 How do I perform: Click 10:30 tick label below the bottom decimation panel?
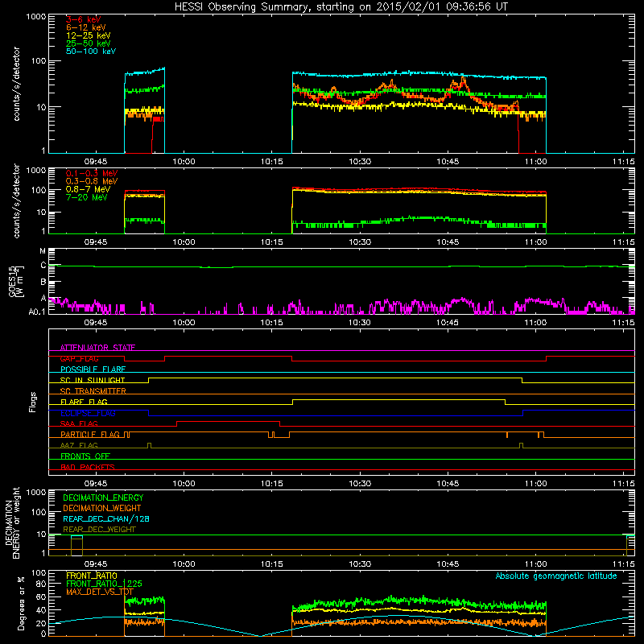coord(360,564)
